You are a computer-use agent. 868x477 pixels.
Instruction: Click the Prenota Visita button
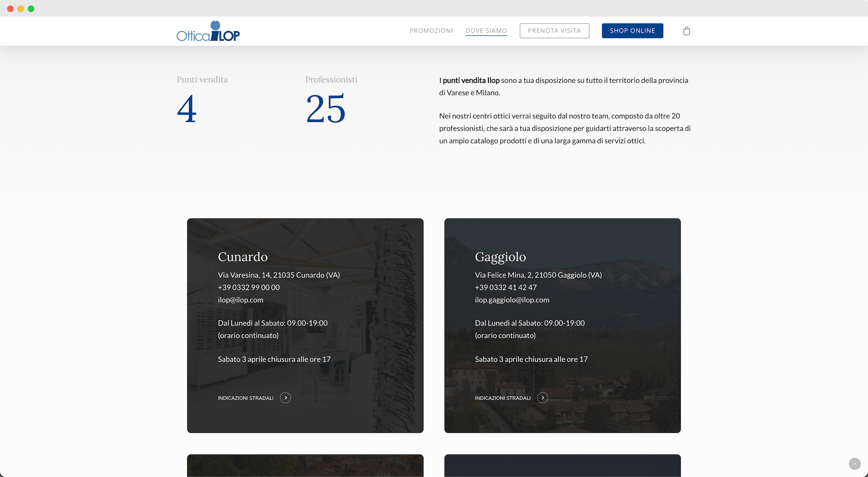pyautogui.click(x=554, y=31)
